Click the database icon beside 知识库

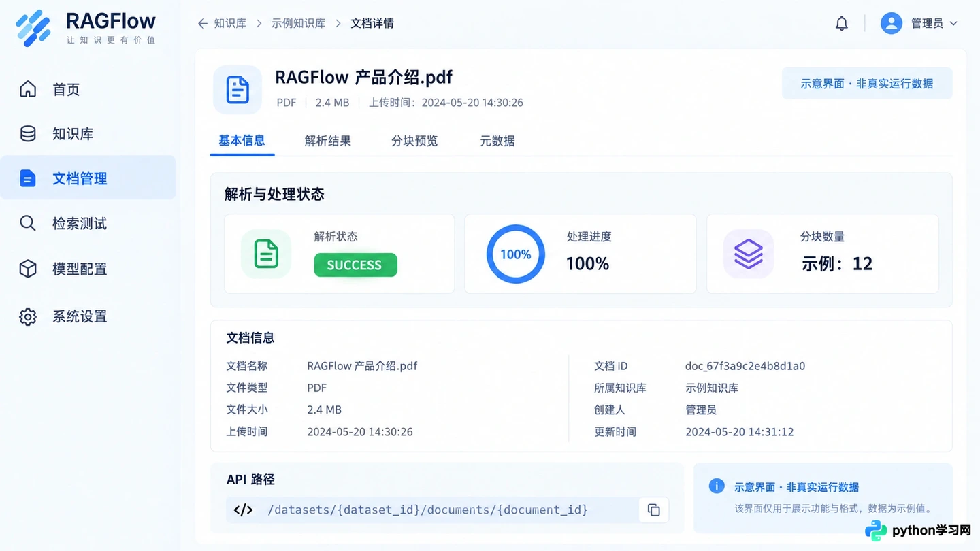28,134
